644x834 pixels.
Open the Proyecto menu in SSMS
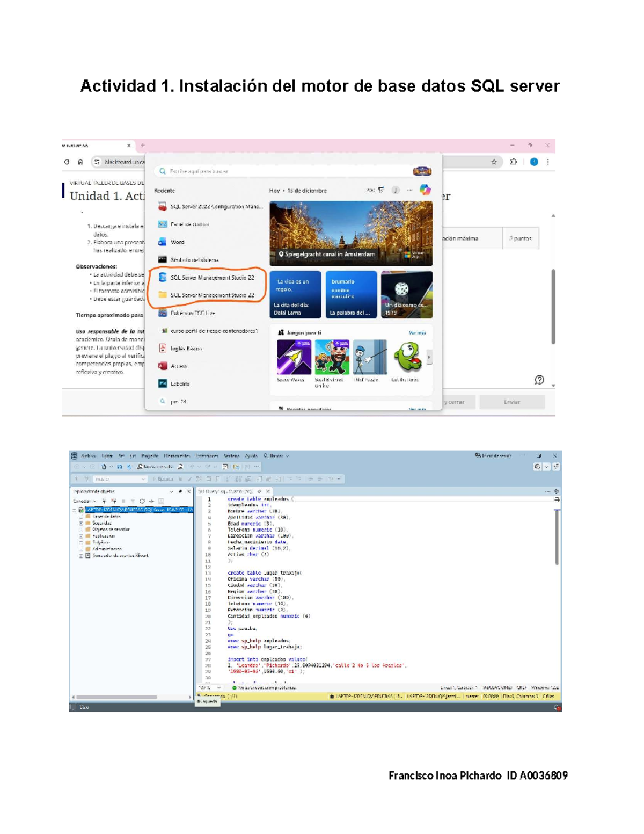[x=150, y=456]
